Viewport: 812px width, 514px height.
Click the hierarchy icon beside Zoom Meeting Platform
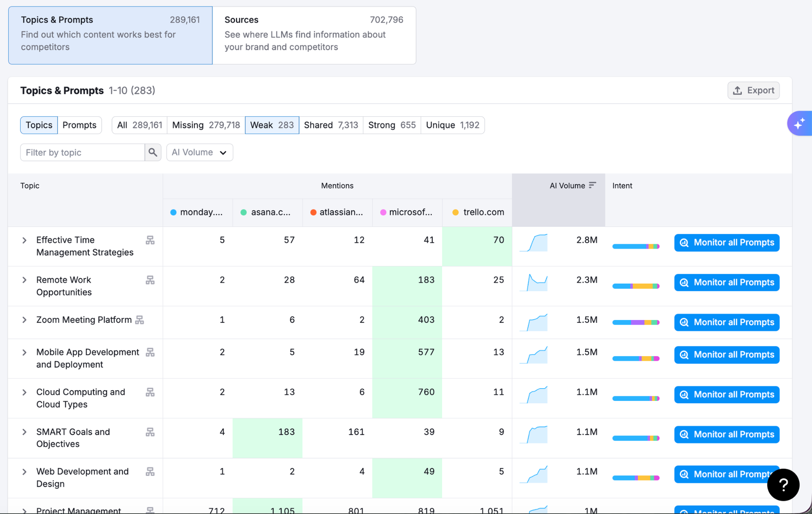coord(140,320)
